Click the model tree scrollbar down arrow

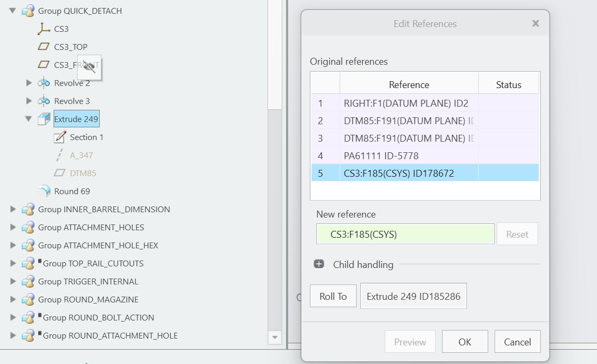click(275, 337)
